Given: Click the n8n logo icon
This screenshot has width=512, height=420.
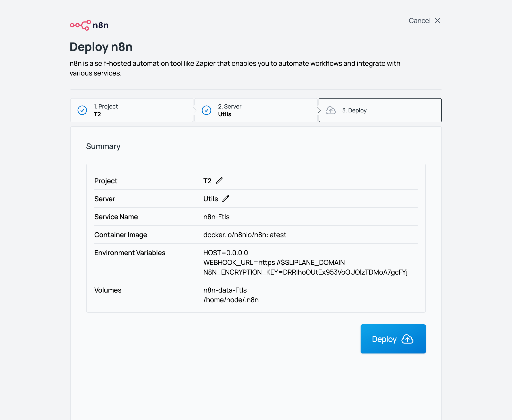Looking at the screenshot, I should 89,25.
